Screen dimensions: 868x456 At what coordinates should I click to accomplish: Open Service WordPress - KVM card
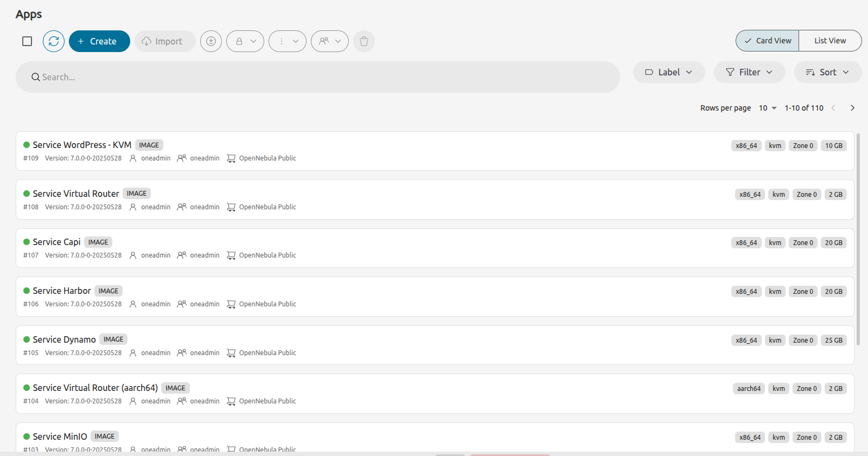click(435, 151)
